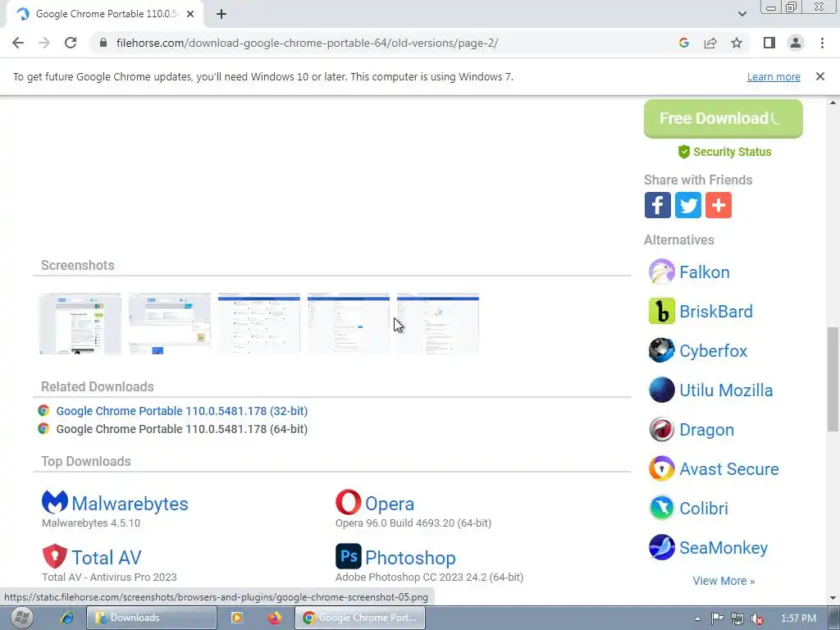This screenshot has height=630, width=840.
Task: Open the SeaMonkey link
Action: (724, 547)
